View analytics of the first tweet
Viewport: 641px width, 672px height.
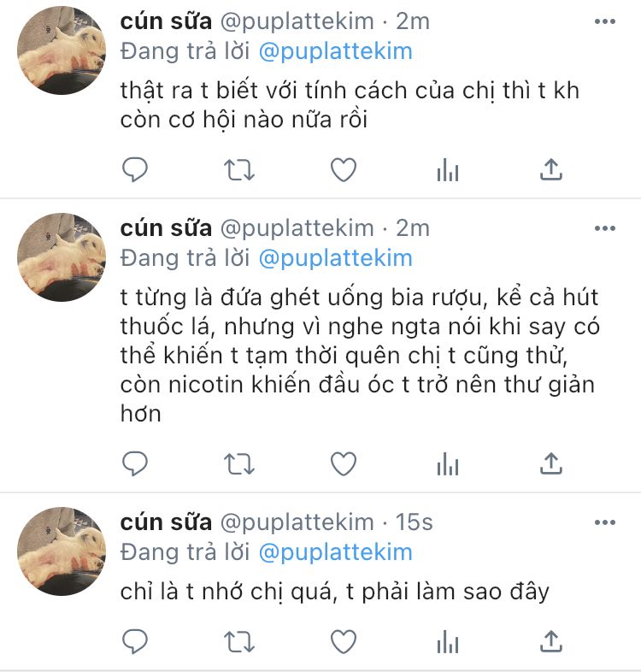click(448, 169)
